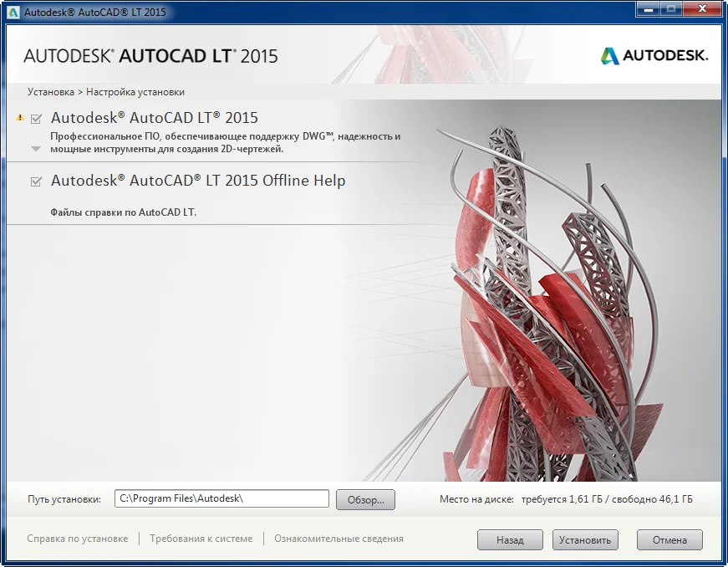Click the Отмена button
This screenshot has width=728, height=567.
[x=669, y=540]
